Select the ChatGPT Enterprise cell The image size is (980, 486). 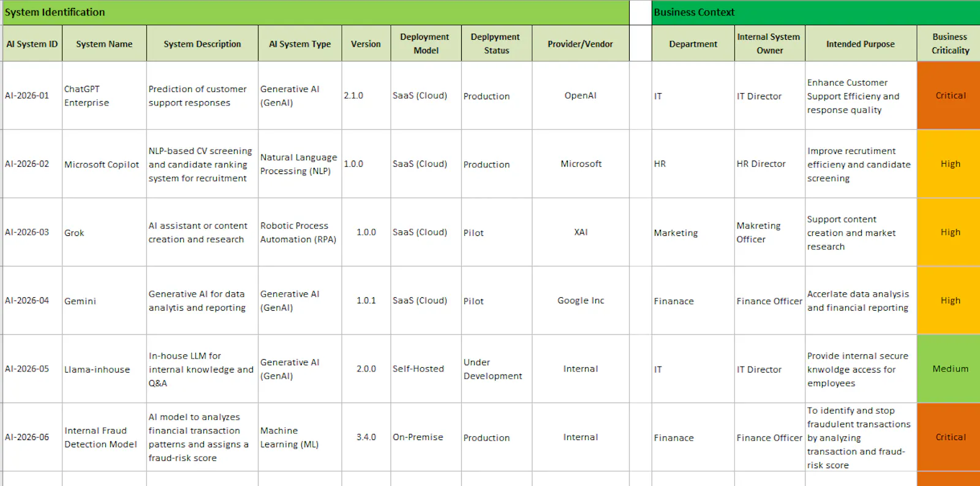(x=104, y=96)
